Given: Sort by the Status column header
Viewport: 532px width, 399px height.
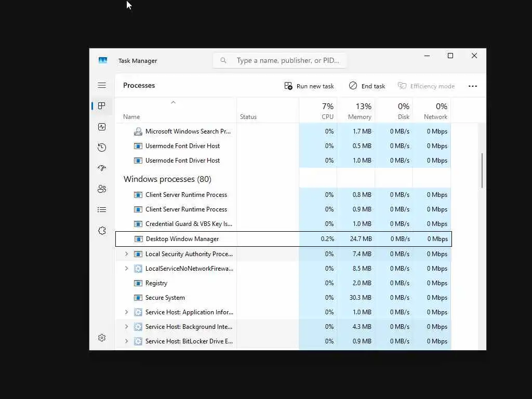Looking at the screenshot, I should click(268, 110).
